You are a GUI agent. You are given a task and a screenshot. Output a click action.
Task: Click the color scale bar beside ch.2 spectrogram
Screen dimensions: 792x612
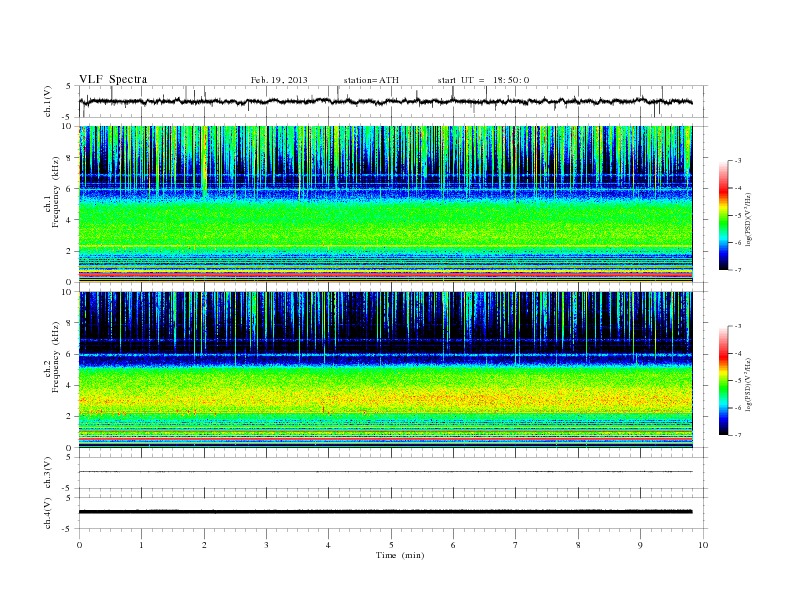(x=724, y=380)
